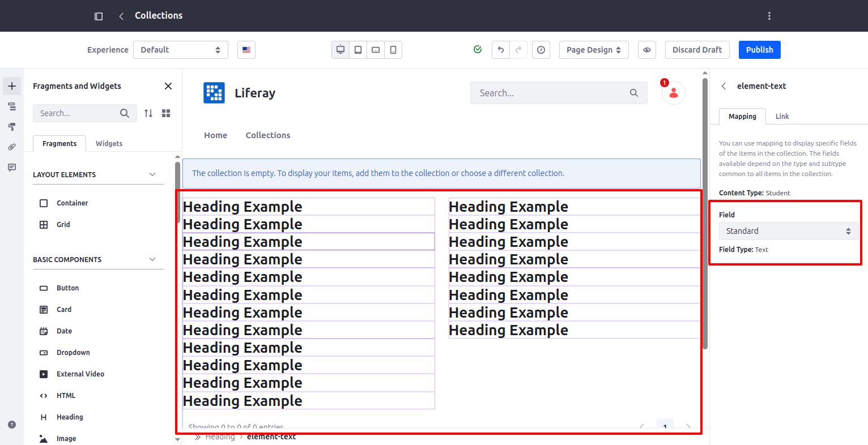The image size is (868, 445).
Task: Click the magnifier in the site search bar
Action: click(x=634, y=93)
